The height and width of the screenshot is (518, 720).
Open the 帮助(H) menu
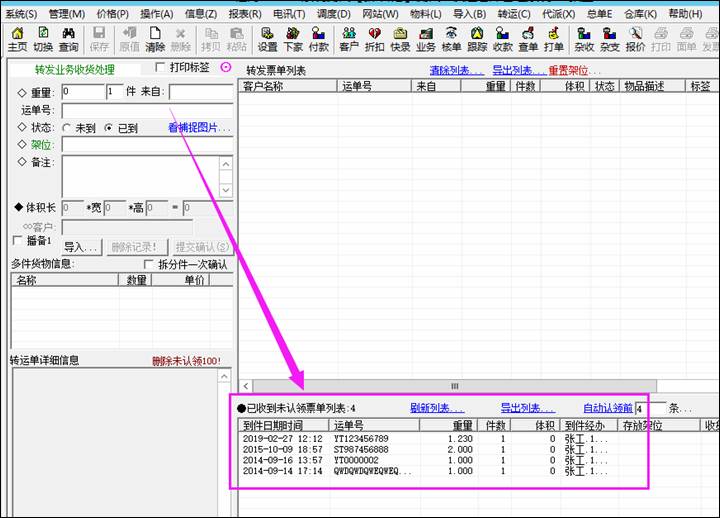685,14
